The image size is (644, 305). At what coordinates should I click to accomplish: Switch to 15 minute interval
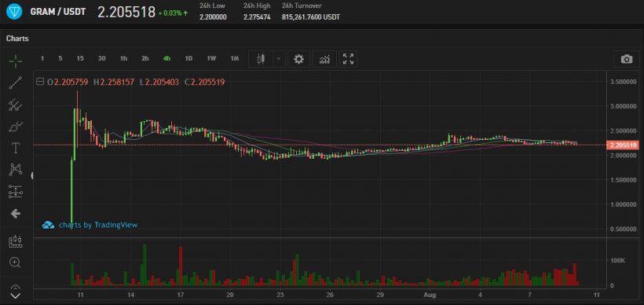80,59
